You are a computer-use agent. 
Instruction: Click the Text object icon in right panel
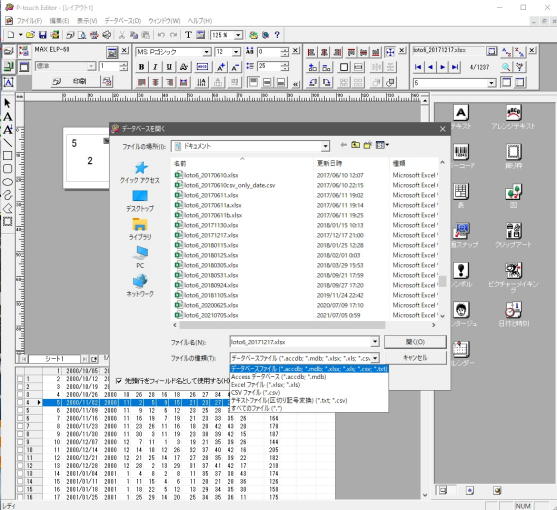click(x=461, y=113)
